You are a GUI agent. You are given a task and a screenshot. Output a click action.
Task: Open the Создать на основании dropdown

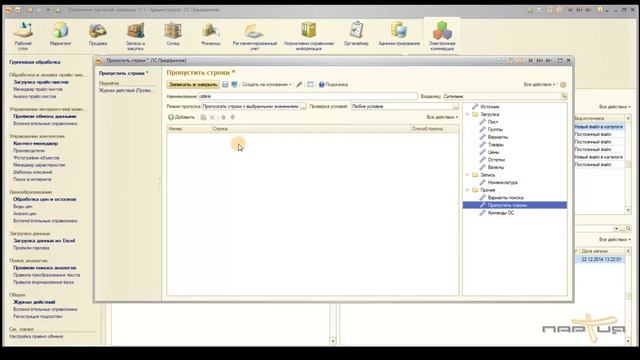click(x=267, y=84)
